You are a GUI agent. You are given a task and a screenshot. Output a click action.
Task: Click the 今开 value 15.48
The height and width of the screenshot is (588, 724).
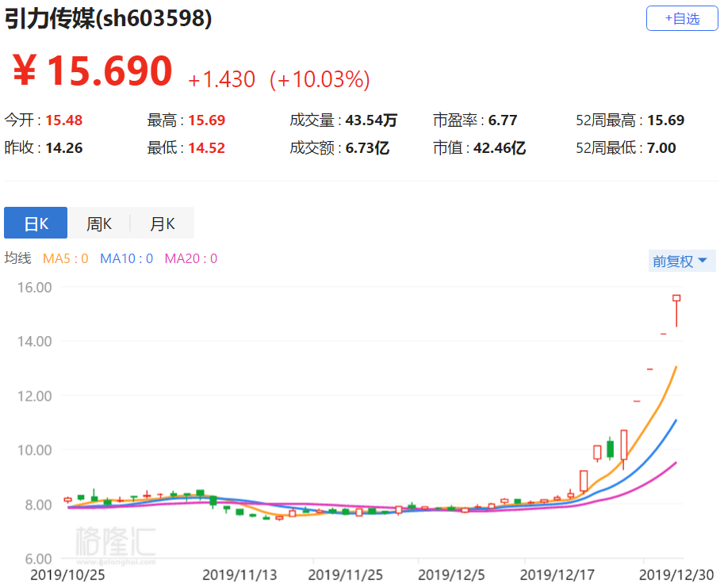click(x=63, y=120)
